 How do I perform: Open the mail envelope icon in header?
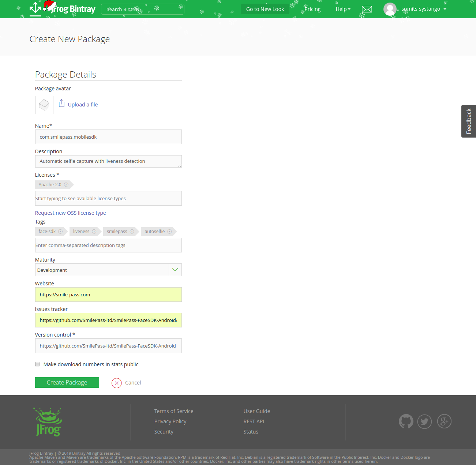[x=367, y=9]
